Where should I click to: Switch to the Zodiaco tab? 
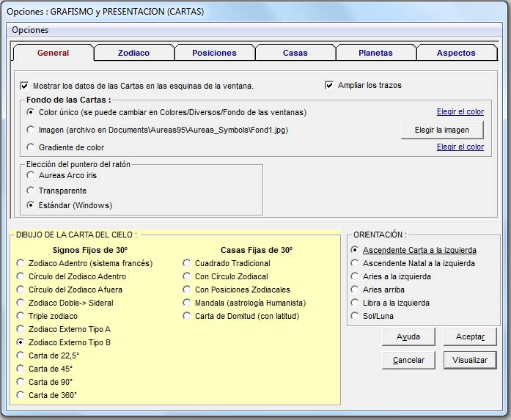tap(133, 53)
